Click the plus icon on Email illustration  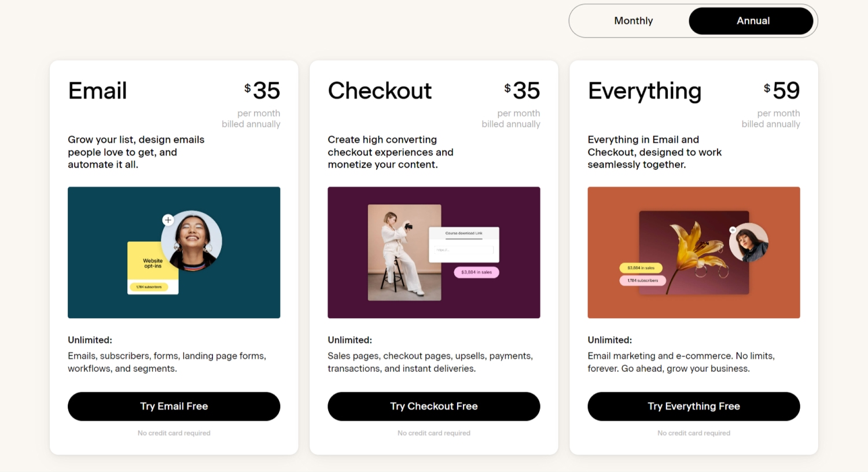[x=168, y=220]
